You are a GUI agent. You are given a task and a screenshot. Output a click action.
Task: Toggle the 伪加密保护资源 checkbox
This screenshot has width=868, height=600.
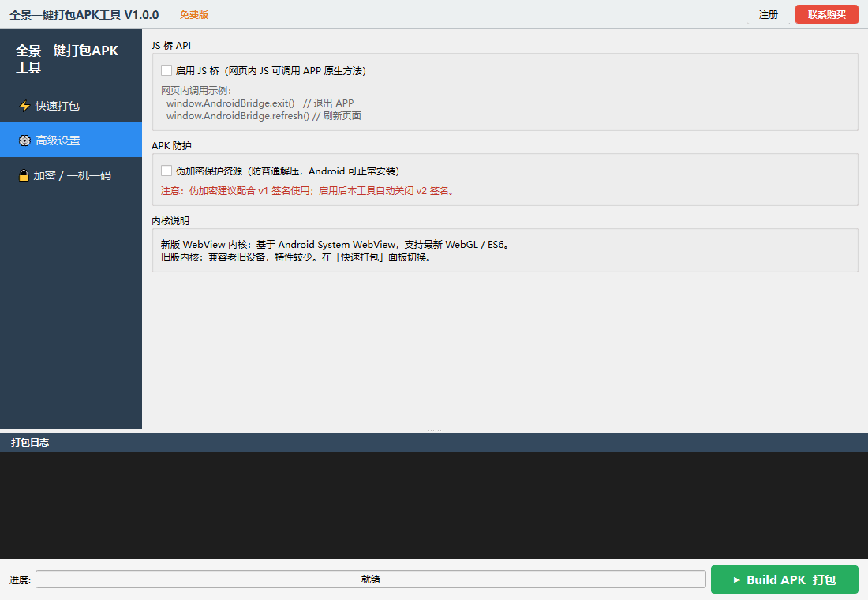pyautogui.click(x=166, y=171)
